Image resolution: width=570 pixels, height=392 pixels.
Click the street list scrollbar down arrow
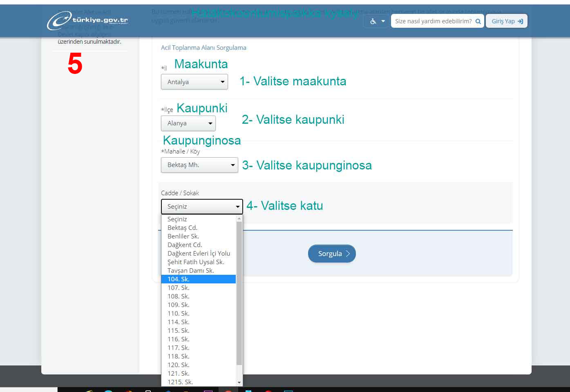click(x=239, y=382)
